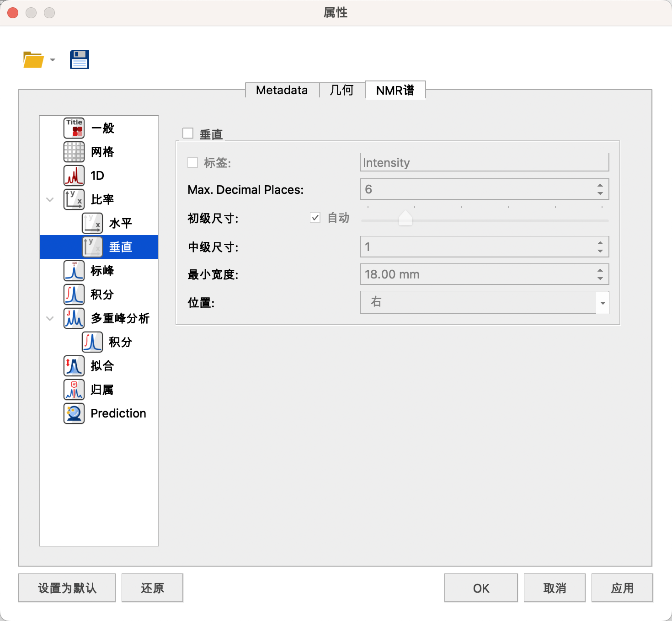This screenshot has width=672, height=621.
Task: Decrease Max. Decimal Places value
Action: click(x=600, y=193)
